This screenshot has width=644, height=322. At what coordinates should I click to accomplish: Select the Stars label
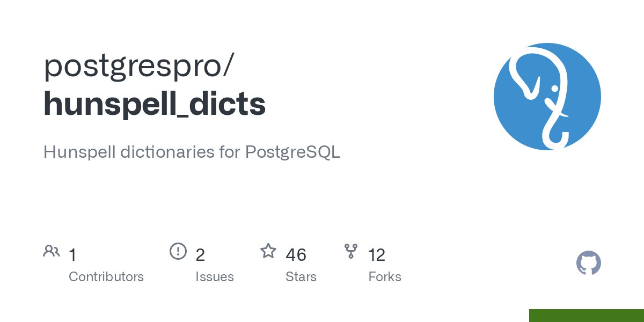tap(301, 277)
